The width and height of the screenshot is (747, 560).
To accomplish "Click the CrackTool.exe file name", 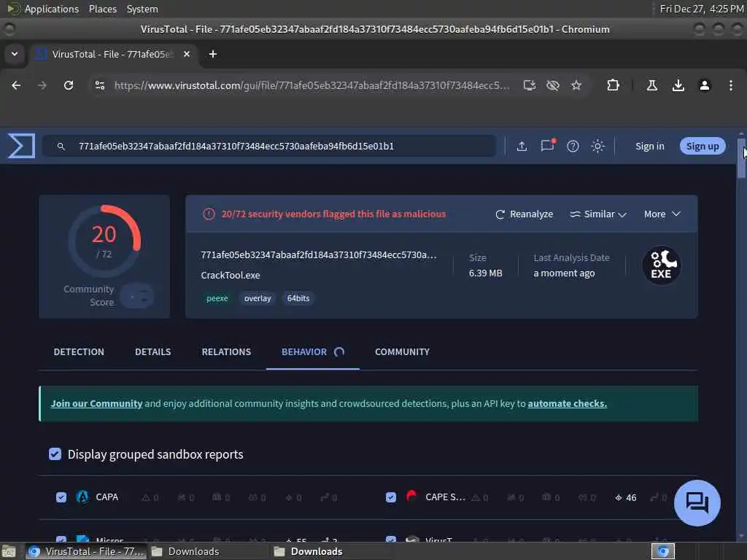I will 230,275.
